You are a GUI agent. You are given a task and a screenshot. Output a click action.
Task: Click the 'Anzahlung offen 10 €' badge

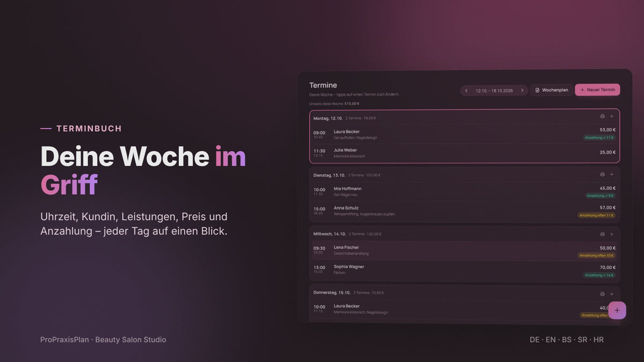[597, 255]
